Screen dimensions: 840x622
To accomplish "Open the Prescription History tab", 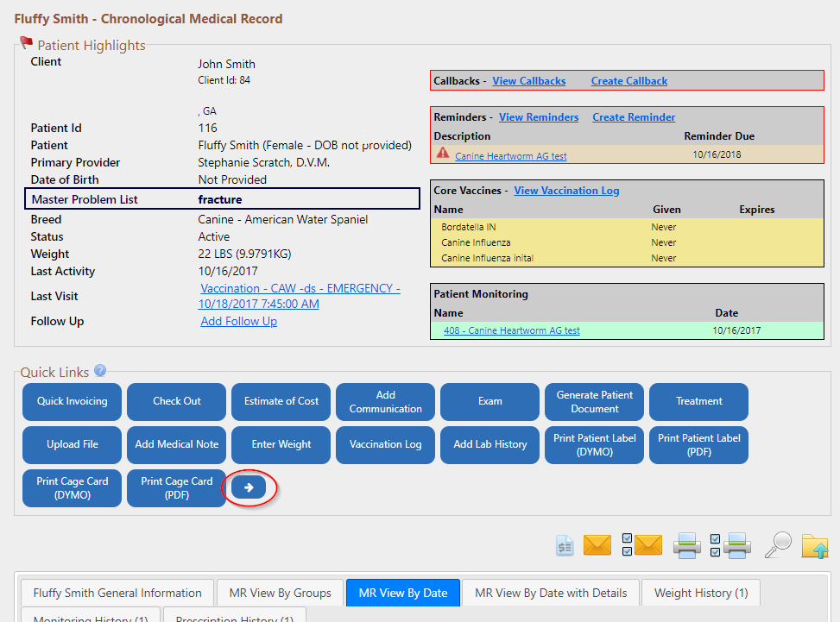I will [x=235, y=615].
